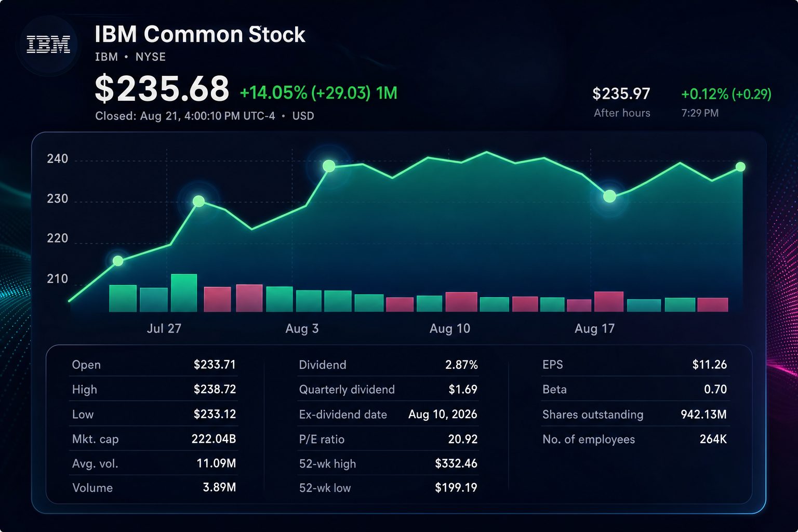Click the +0.12% (+0.29) after-hours change

(726, 94)
